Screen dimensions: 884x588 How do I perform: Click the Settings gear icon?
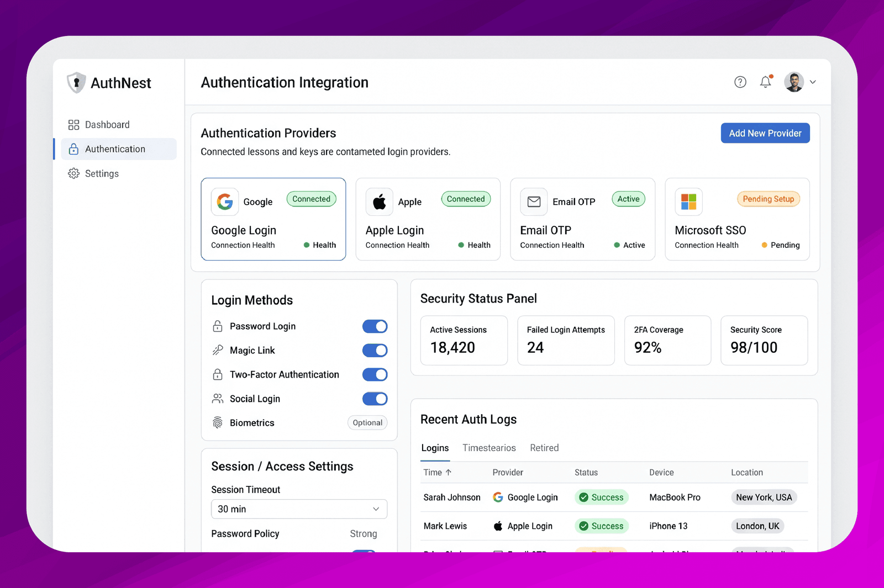pyautogui.click(x=73, y=173)
